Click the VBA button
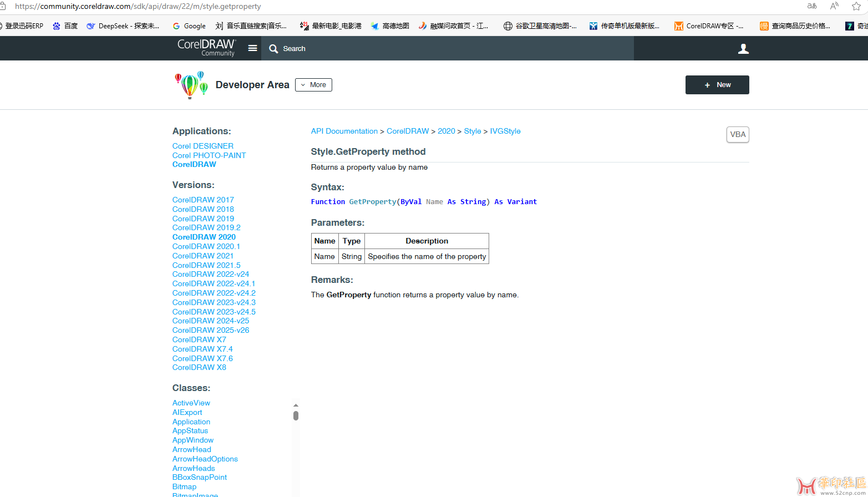The width and height of the screenshot is (868, 497). (x=738, y=134)
